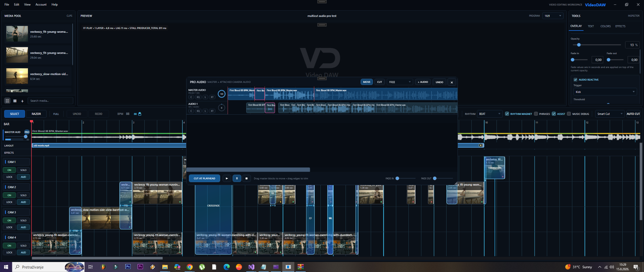Open File Explorer from the taskbar
Image resolution: width=644 pixels, height=272 pixels.
(165, 267)
